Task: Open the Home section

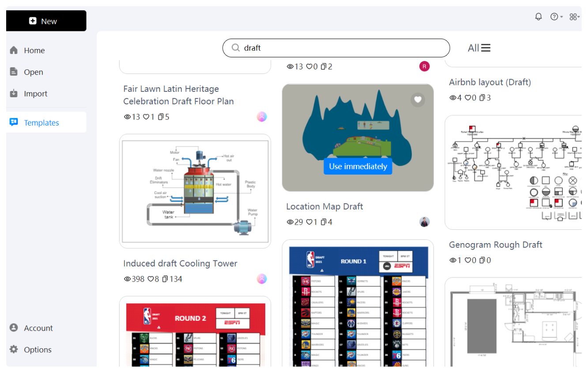Action: tap(46, 50)
